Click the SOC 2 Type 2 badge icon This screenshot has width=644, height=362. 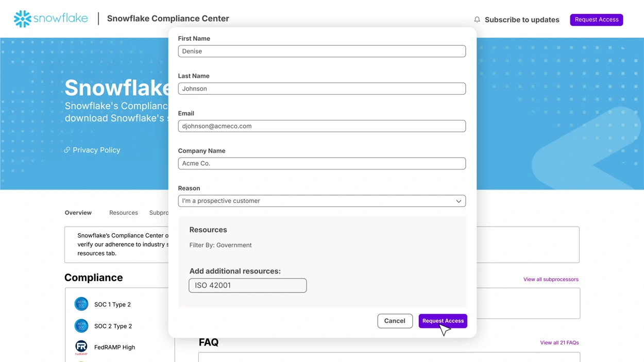pos(81,326)
